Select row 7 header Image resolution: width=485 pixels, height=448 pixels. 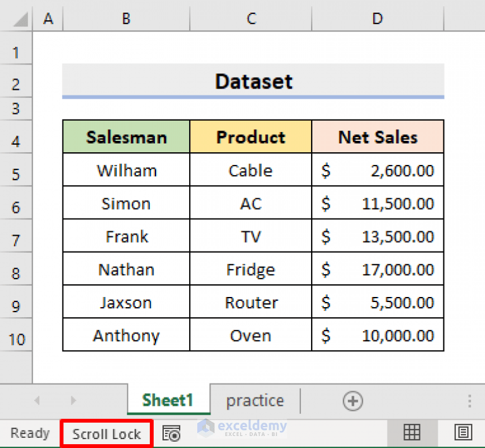click(x=16, y=236)
